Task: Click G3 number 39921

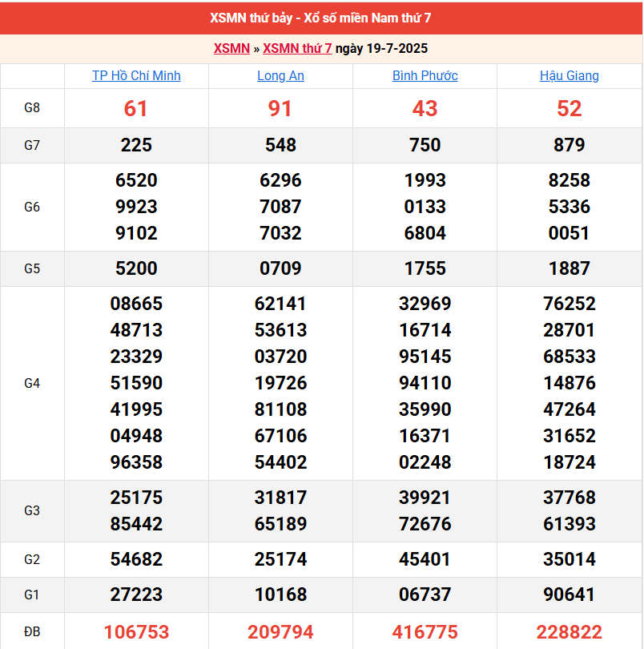Action: click(x=425, y=498)
